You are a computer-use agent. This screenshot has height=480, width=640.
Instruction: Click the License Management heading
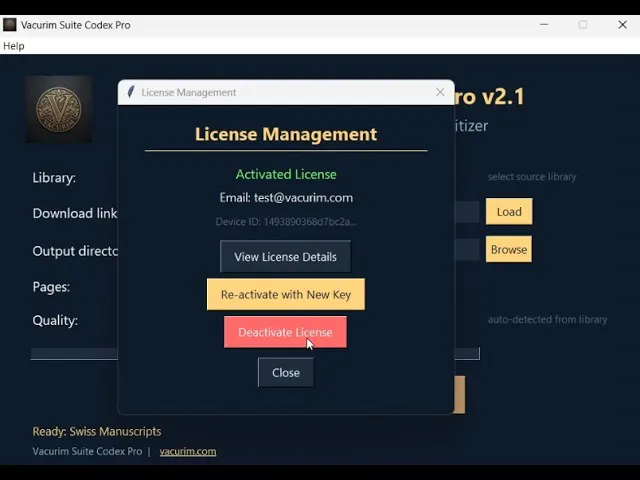point(286,134)
